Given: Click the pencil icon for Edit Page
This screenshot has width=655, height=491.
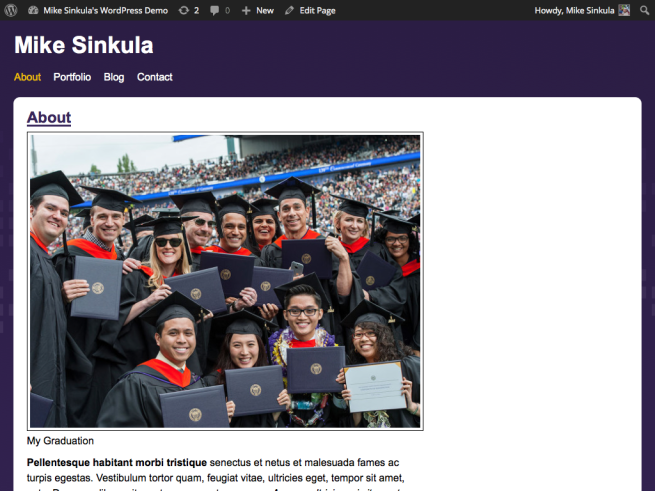Looking at the screenshot, I should (x=289, y=10).
